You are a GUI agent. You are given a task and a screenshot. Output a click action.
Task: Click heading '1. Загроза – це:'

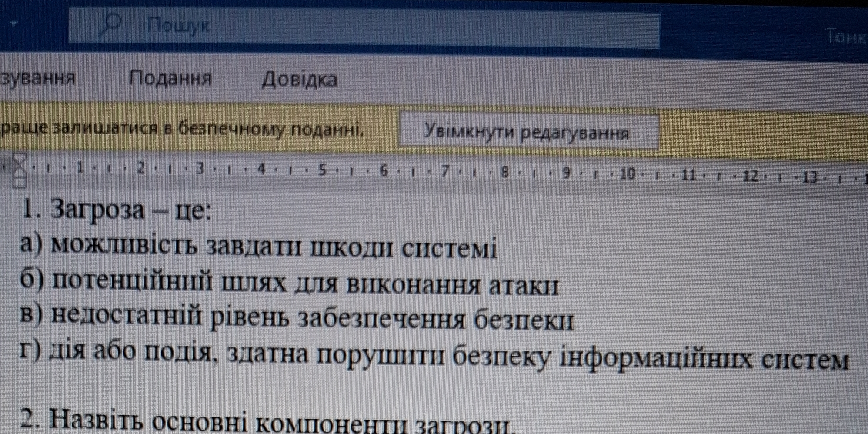coord(117,211)
